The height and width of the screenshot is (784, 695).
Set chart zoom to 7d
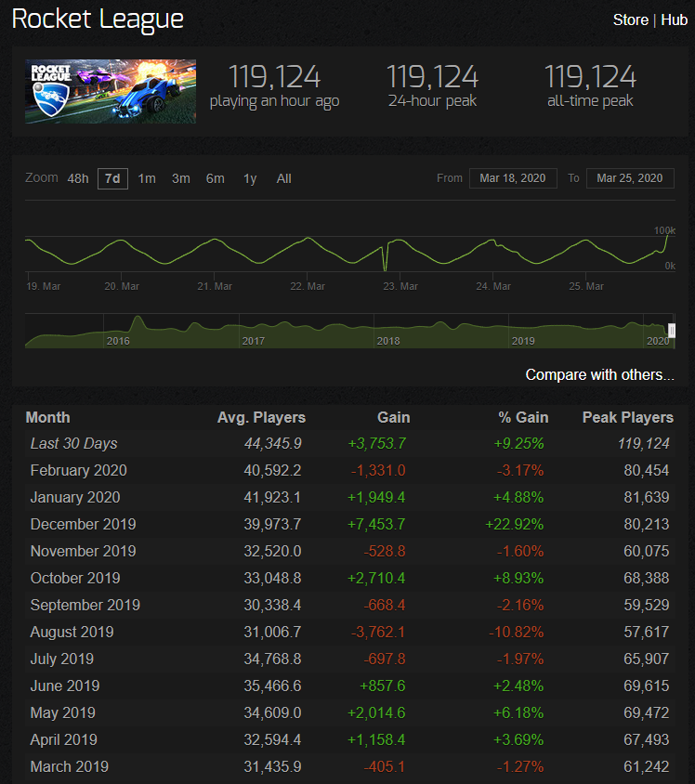(112, 178)
